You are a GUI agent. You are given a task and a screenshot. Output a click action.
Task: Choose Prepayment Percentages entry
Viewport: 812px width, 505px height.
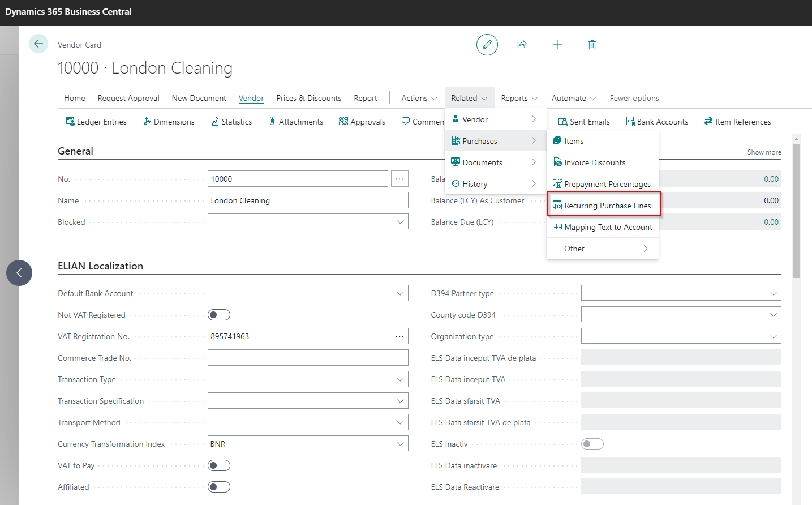coord(603,184)
